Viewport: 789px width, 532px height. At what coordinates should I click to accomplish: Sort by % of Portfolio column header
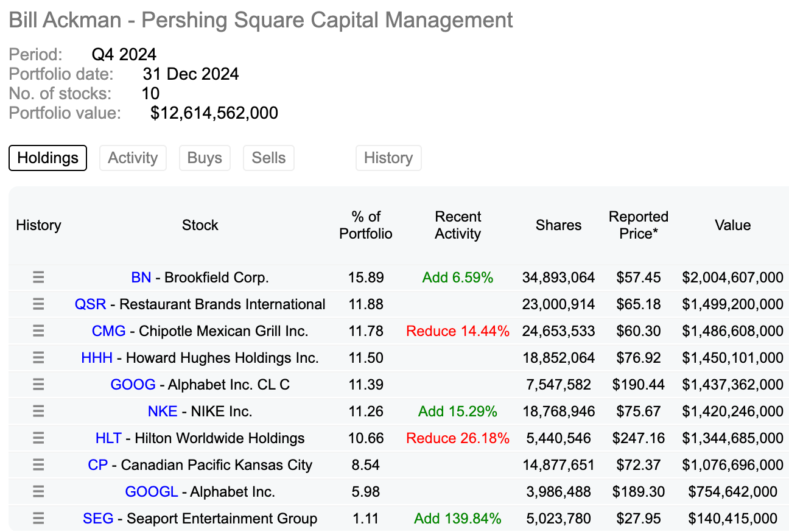(x=366, y=225)
